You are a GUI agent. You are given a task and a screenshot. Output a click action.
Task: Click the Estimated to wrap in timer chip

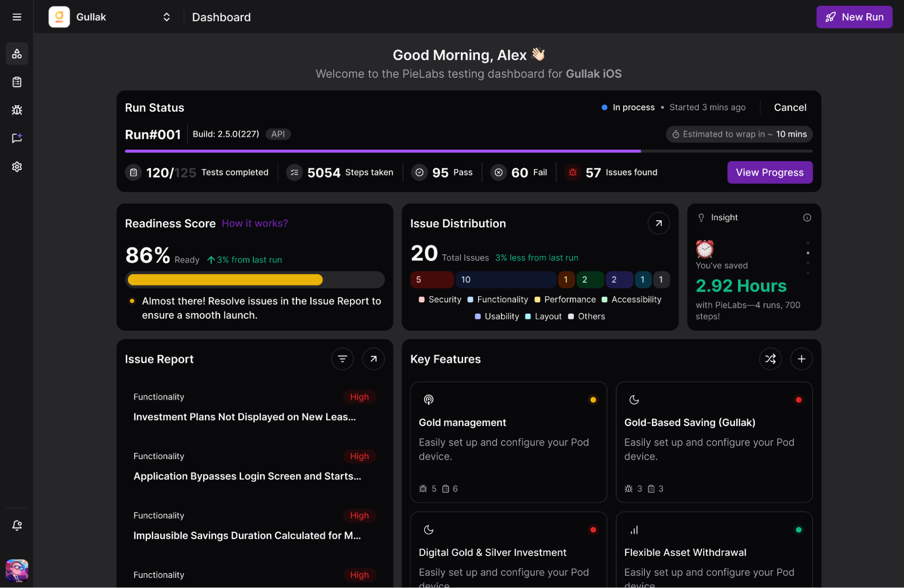point(739,134)
